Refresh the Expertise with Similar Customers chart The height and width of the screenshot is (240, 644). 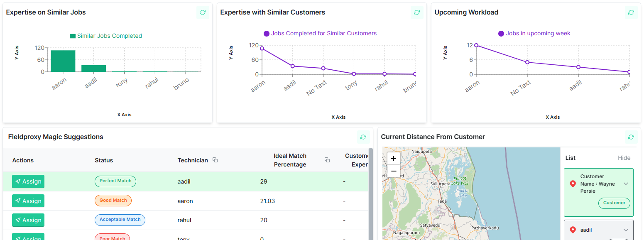point(417,12)
